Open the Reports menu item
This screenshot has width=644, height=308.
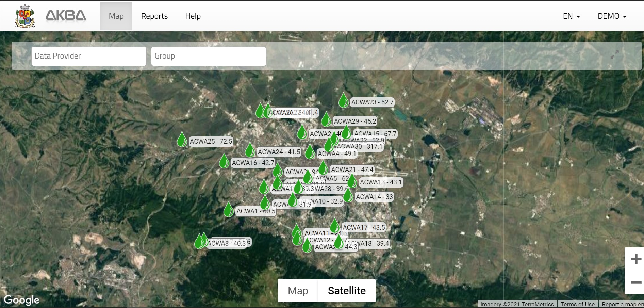(x=154, y=16)
